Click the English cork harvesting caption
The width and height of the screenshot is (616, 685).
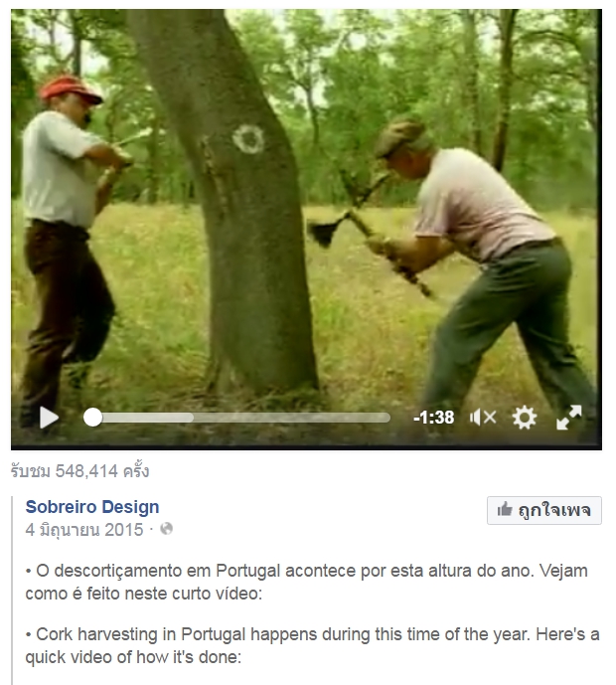312,645
